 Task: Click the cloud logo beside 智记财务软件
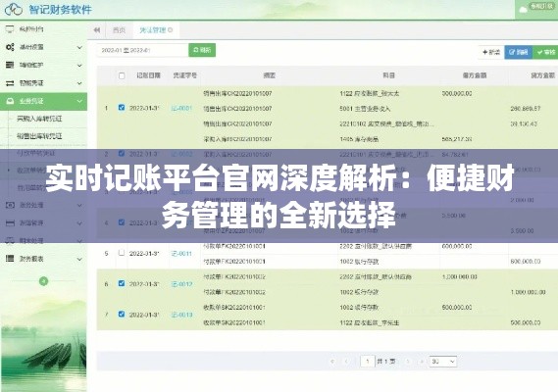[x=14, y=9]
